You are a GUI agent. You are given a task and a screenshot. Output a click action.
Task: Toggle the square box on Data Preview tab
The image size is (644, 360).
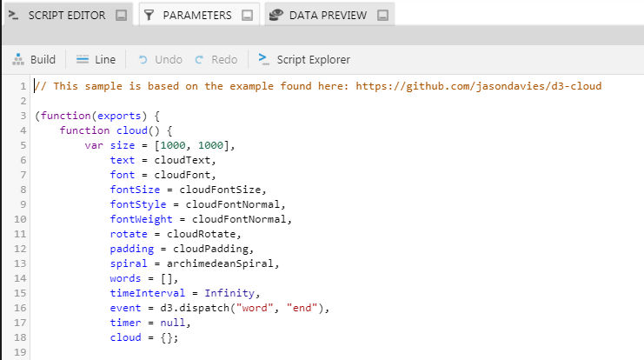point(382,16)
